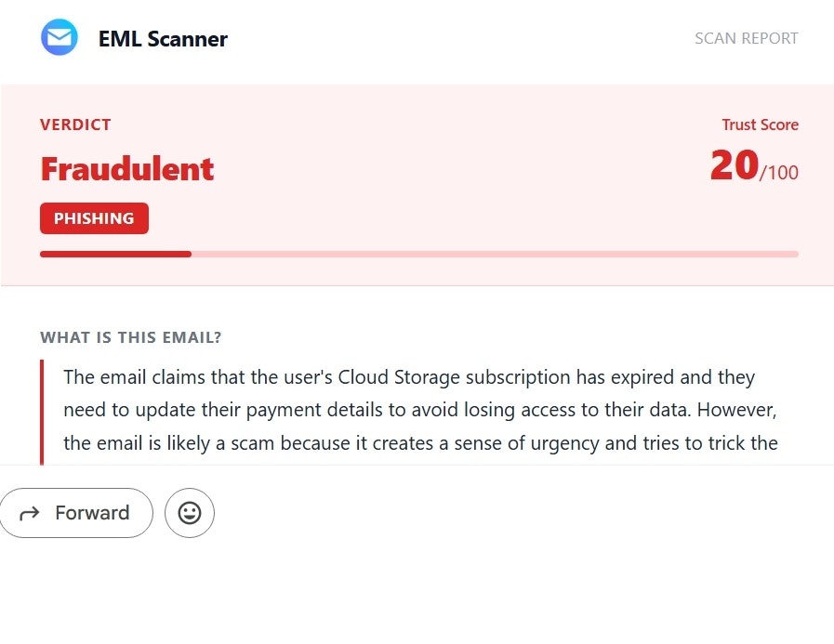Image resolution: width=834 pixels, height=644 pixels.
Task: Click the Trust Score label
Action: (761, 125)
